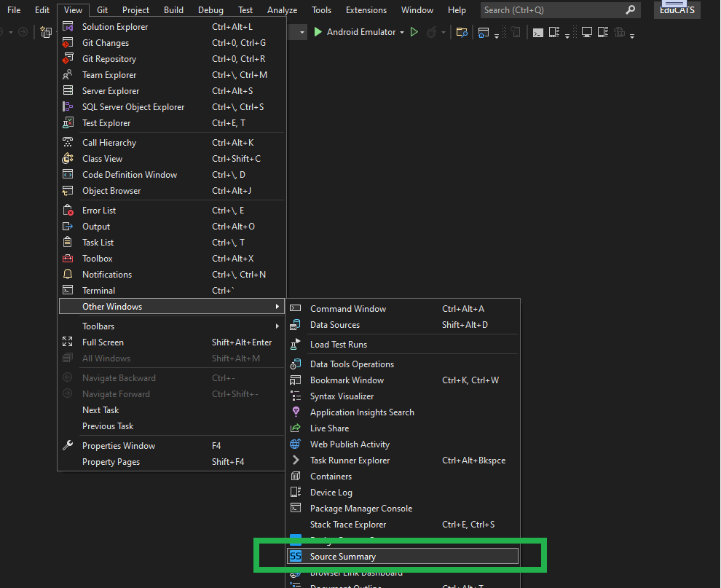
Task: Select the Source Summary icon
Action: 296,556
